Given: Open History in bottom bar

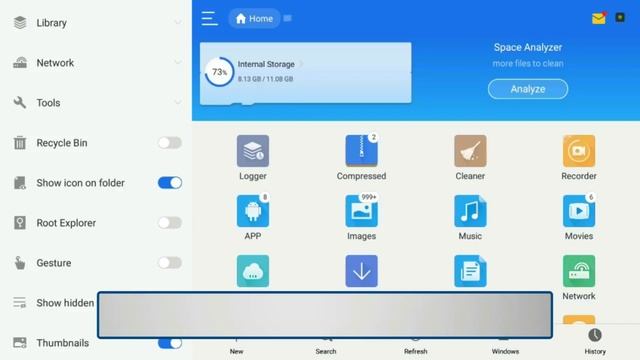Looking at the screenshot, I should (595, 342).
